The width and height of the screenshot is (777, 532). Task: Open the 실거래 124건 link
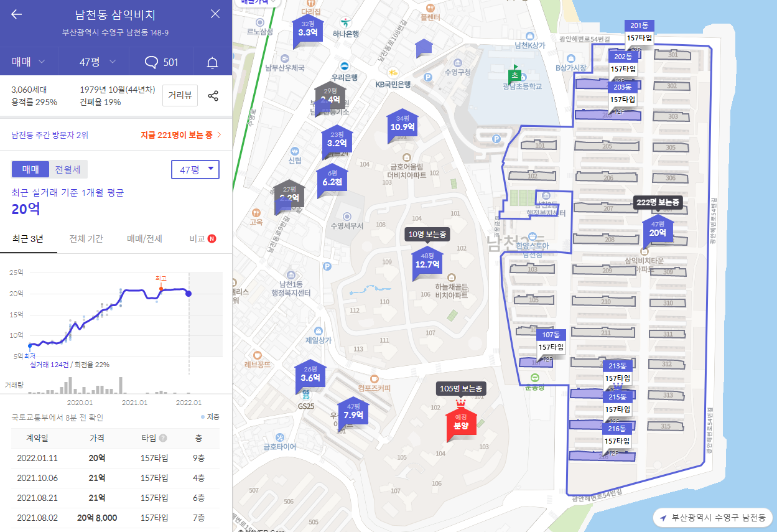coord(49,365)
